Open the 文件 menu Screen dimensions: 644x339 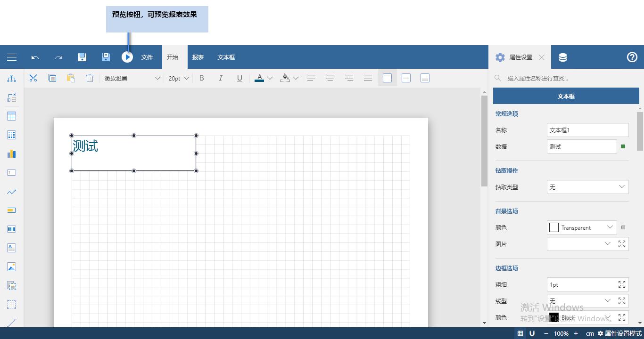point(147,57)
